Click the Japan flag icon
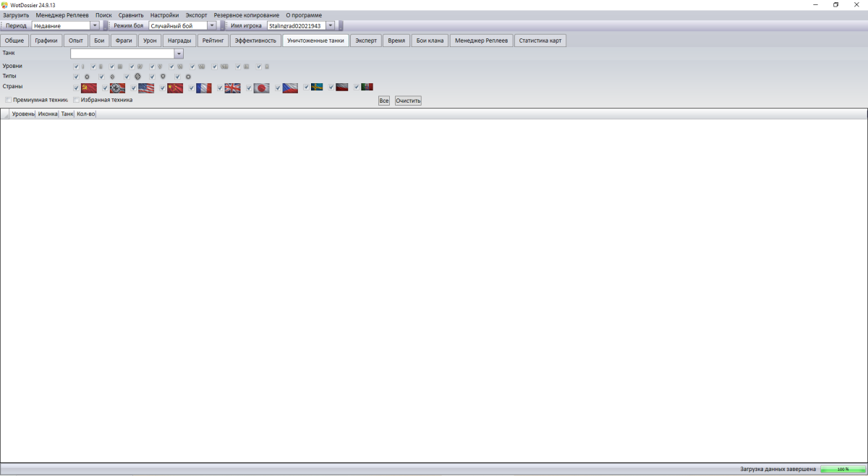Image resolution: width=868 pixels, height=476 pixels. 261,88
